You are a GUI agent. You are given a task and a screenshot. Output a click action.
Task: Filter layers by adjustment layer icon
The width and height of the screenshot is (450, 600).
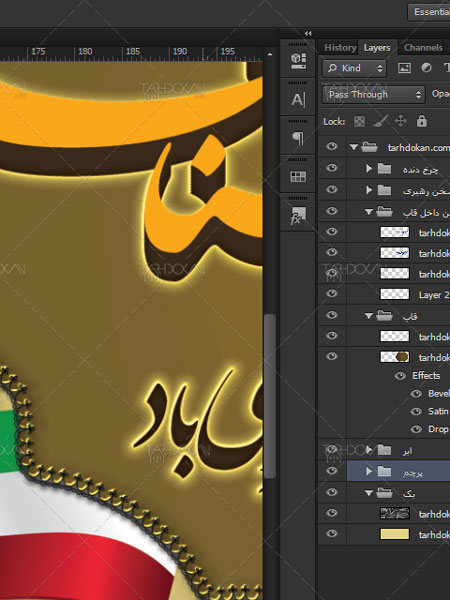pos(426,68)
